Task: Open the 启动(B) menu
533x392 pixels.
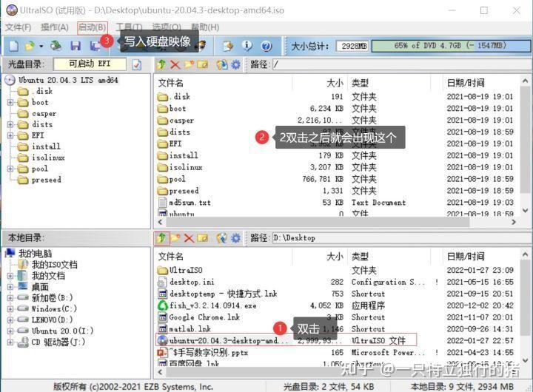Action: pyautogui.click(x=93, y=27)
